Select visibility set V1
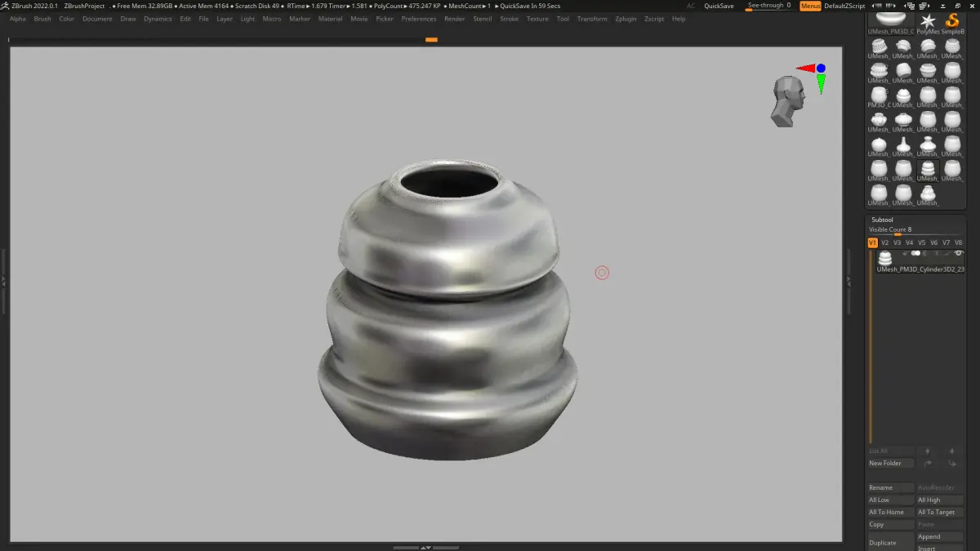980x551 pixels. [872, 242]
